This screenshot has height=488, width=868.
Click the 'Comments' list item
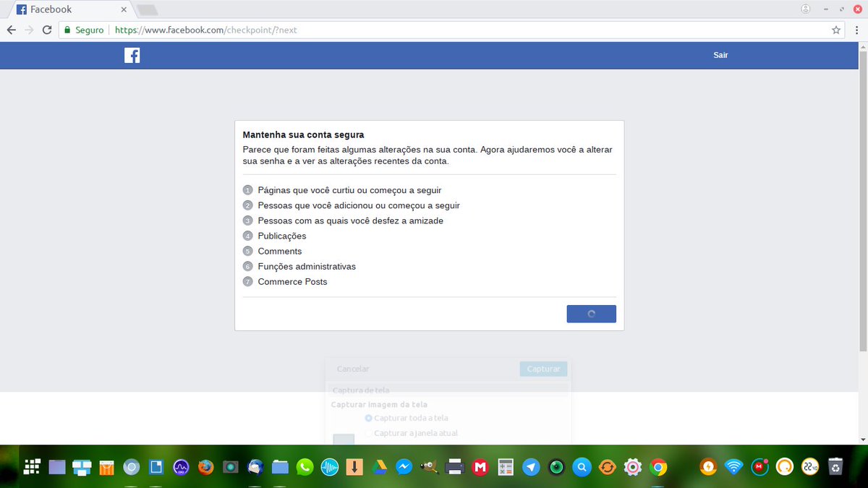[x=279, y=251]
